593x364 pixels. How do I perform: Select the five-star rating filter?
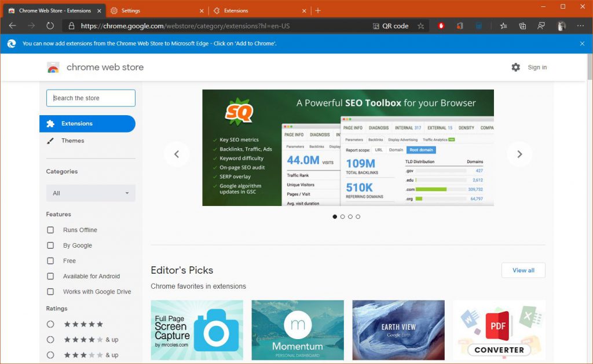[50, 324]
